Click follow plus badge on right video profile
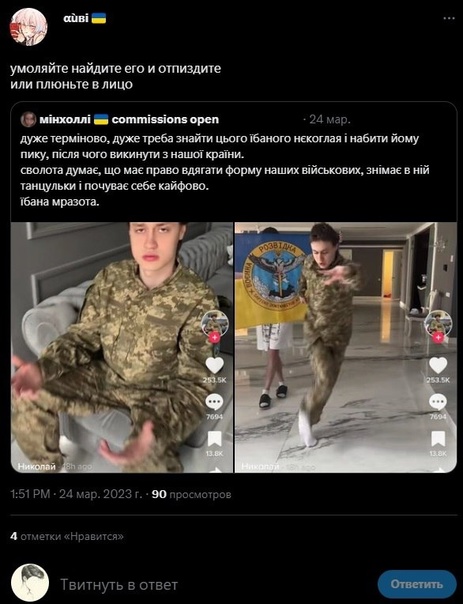This screenshot has width=463, height=604. coord(438,338)
